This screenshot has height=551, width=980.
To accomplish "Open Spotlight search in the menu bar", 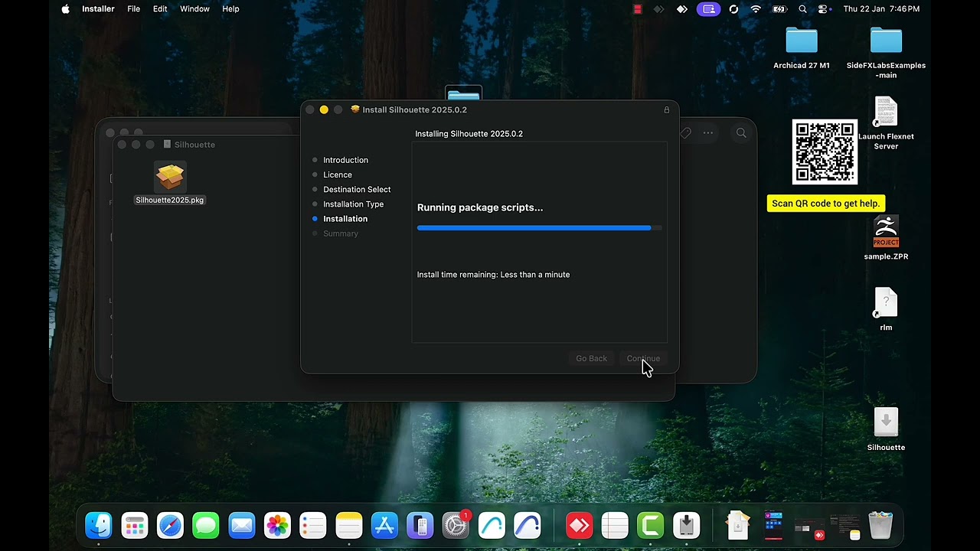I will coord(802,9).
